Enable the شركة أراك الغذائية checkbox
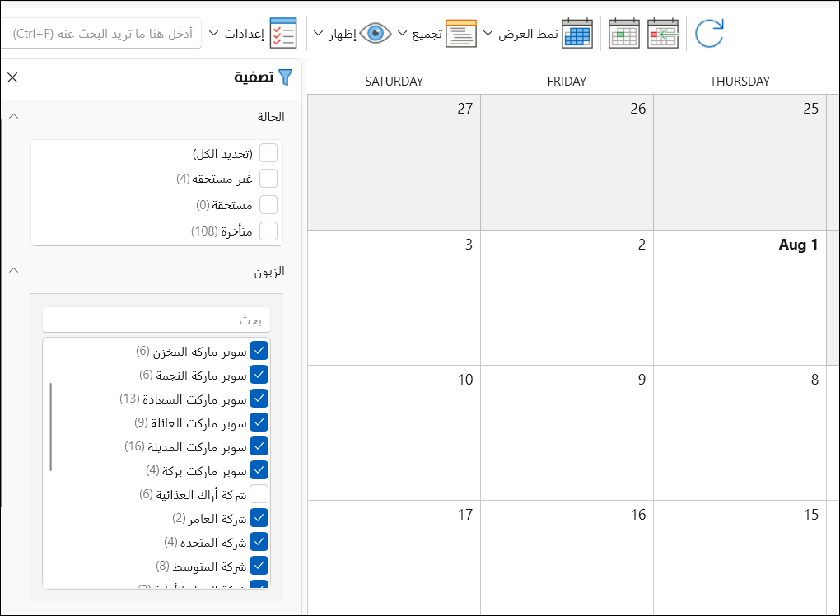This screenshot has width=840, height=616. click(259, 494)
